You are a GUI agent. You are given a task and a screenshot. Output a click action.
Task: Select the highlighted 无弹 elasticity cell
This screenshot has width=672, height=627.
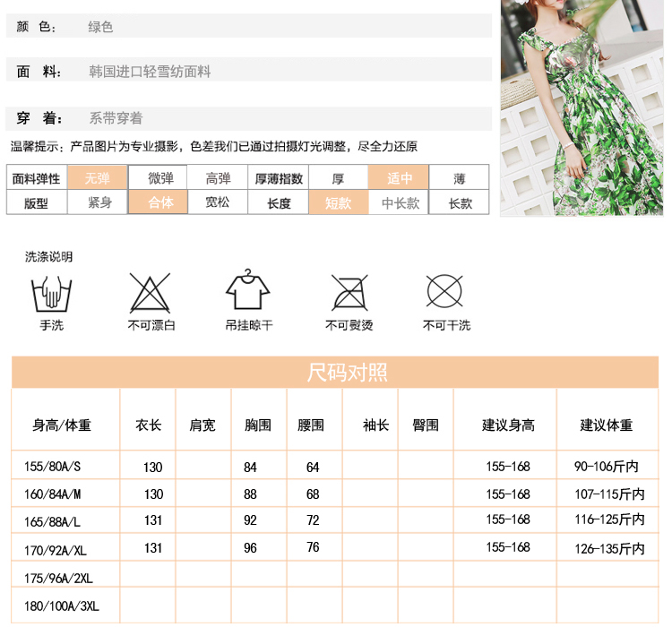tap(98, 177)
